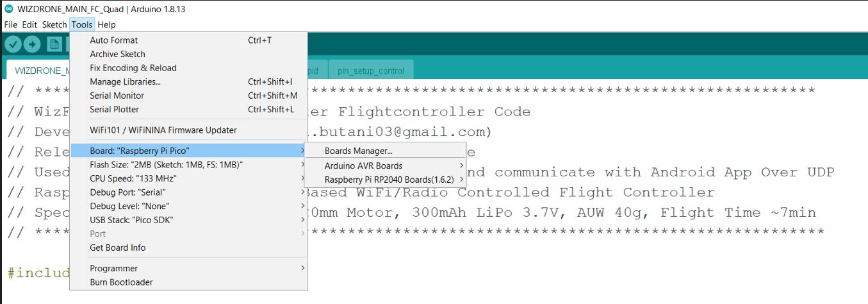Click the "Flightcontroller Code" comment text

click(434, 112)
